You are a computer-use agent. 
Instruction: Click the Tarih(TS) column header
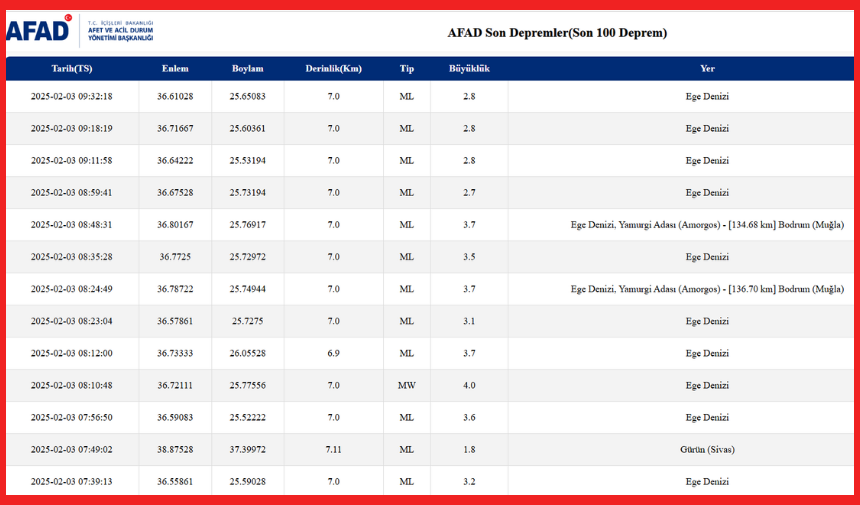pyautogui.click(x=72, y=69)
